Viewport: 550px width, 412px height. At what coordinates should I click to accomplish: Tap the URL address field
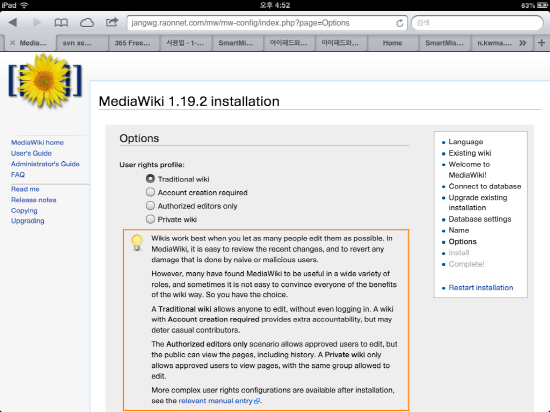(267, 23)
